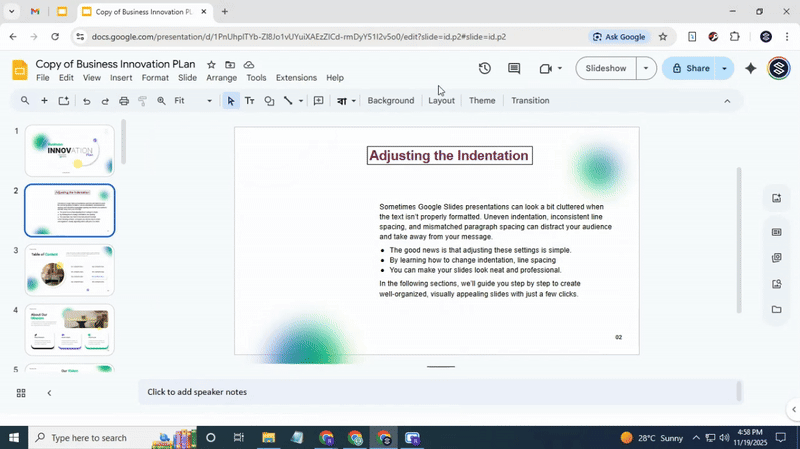Screen dimensions: 800x449
Task: Select the Shape tool
Action: coord(269,101)
